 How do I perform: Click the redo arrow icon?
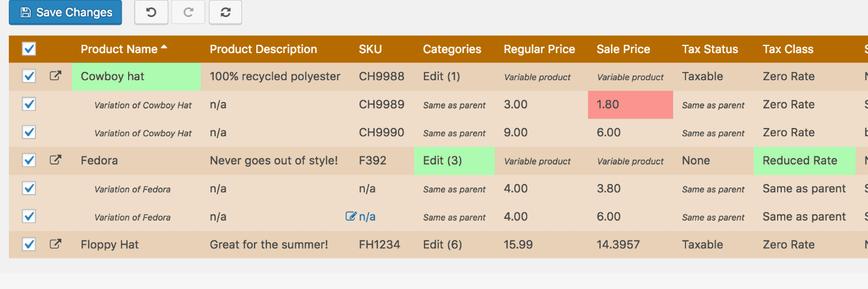pos(188,12)
